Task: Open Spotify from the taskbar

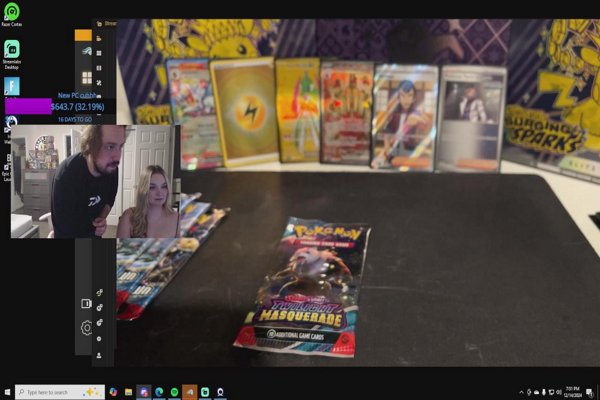Action: click(174, 392)
